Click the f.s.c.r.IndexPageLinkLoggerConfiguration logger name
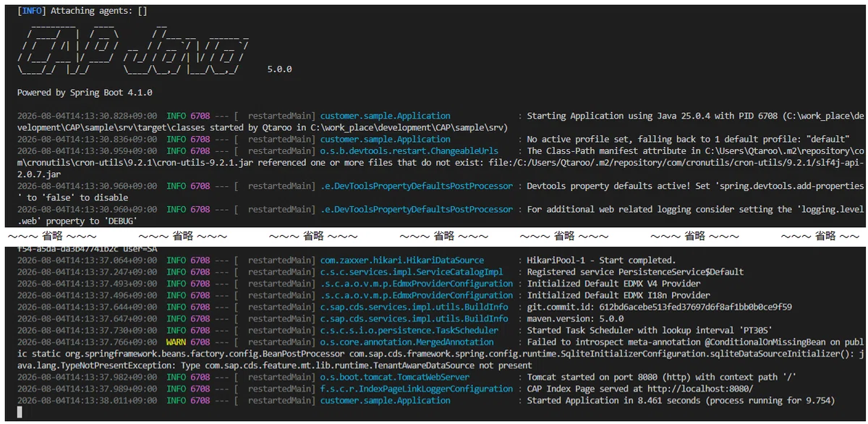The width and height of the screenshot is (868, 424). pyautogui.click(x=417, y=389)
